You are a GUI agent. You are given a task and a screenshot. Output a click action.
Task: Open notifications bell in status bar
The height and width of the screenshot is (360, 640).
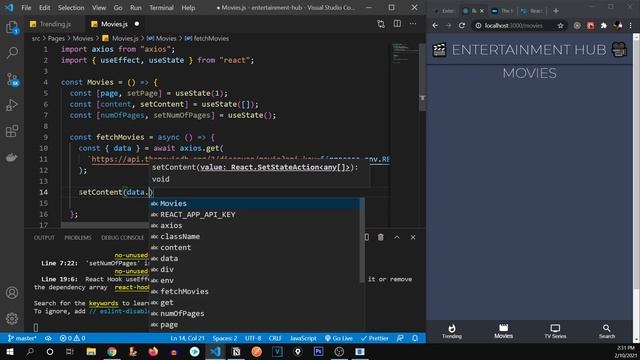tap(415, 338)
